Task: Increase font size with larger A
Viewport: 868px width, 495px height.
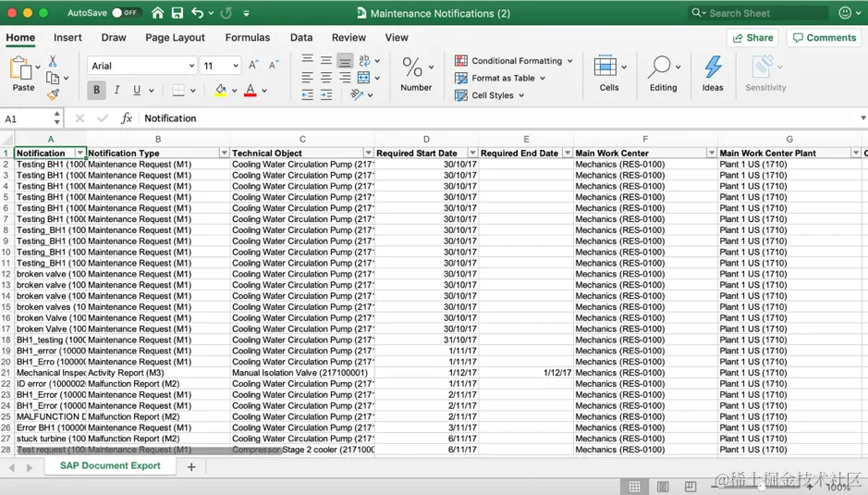Action: (253, 66)
